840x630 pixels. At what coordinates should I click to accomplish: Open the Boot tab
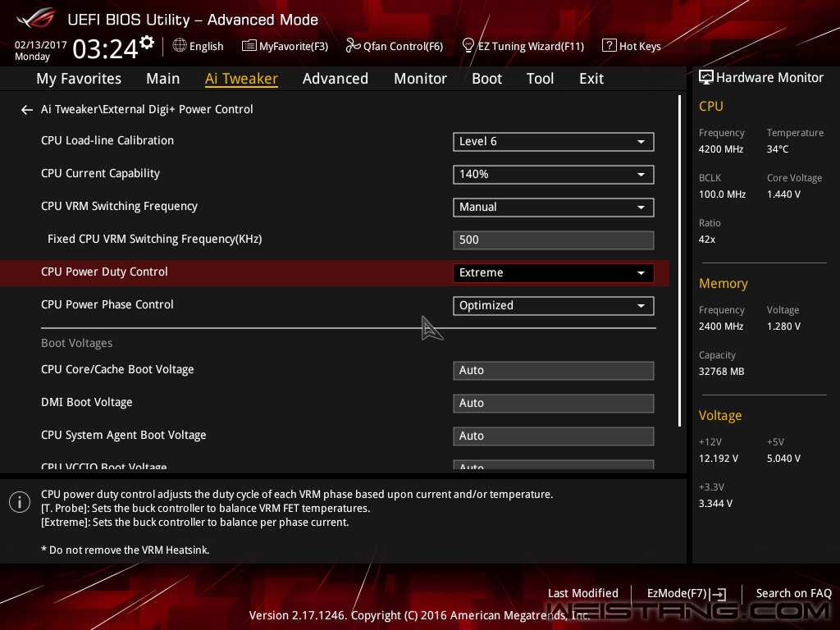tap(487, 79)
